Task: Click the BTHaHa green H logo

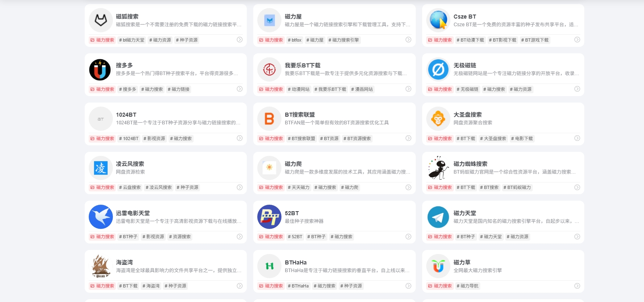Action: pos(269,266)
